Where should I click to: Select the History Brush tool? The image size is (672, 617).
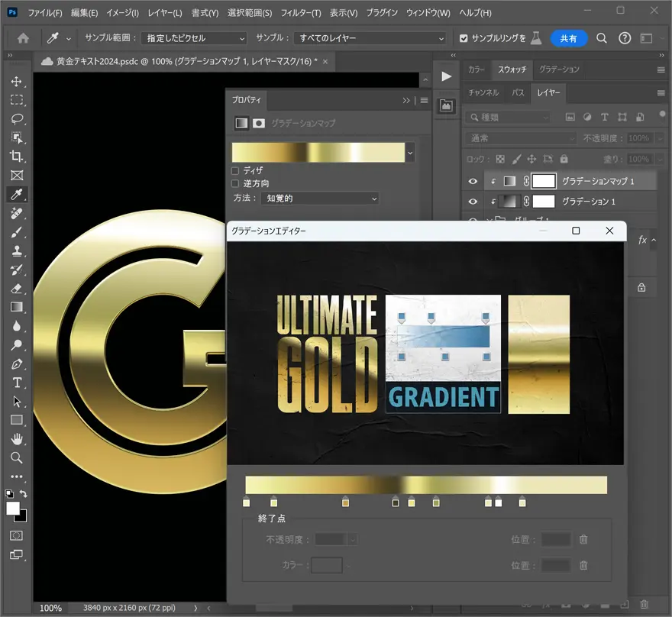[x=17, y=270]
